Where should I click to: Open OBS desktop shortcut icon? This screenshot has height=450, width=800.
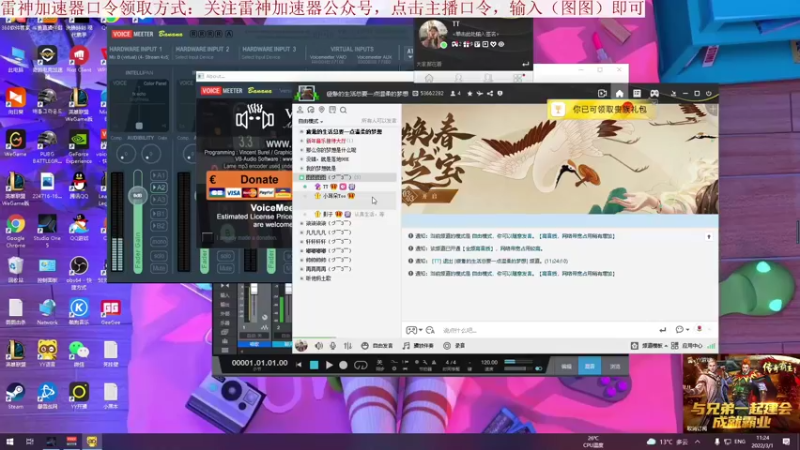coord(79,272)
